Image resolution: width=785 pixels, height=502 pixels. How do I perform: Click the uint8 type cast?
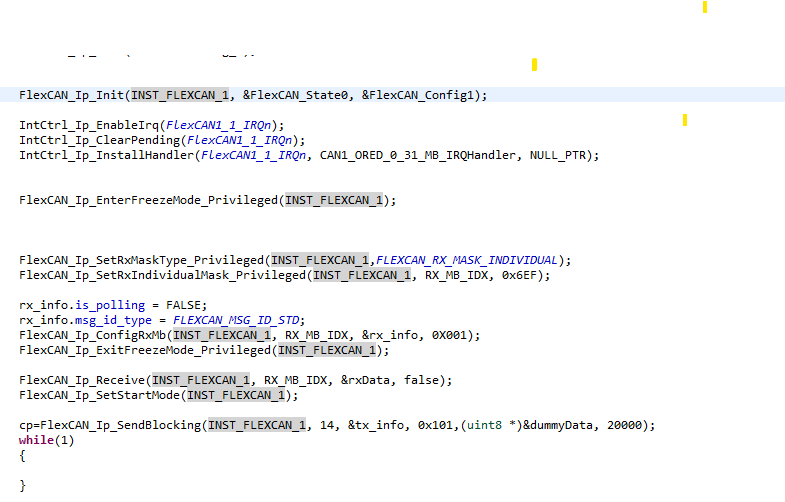484,425
